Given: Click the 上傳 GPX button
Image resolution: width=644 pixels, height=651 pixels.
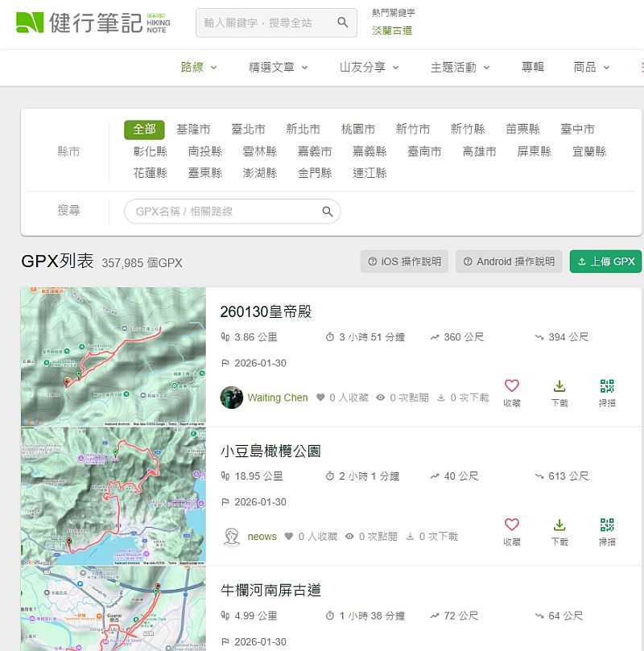Looking at the screenshot, I should pos(605,262).
